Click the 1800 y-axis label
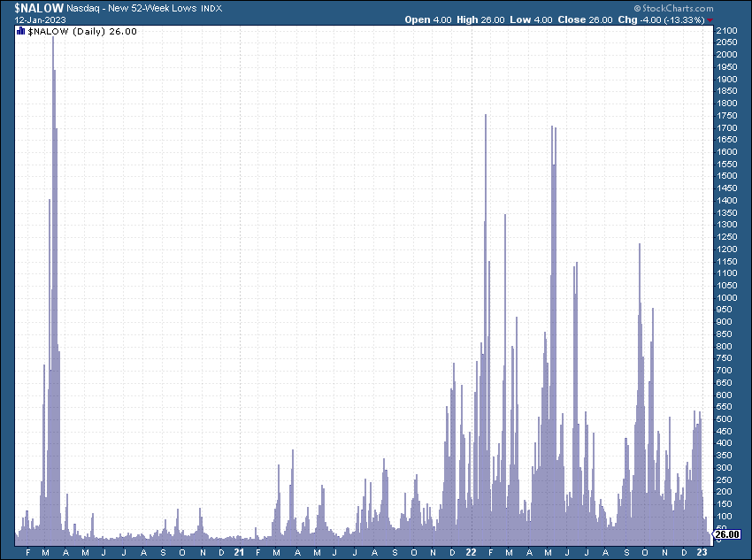Image resolution: width=752 pixels, height=560 pixels. click(726, 104)
